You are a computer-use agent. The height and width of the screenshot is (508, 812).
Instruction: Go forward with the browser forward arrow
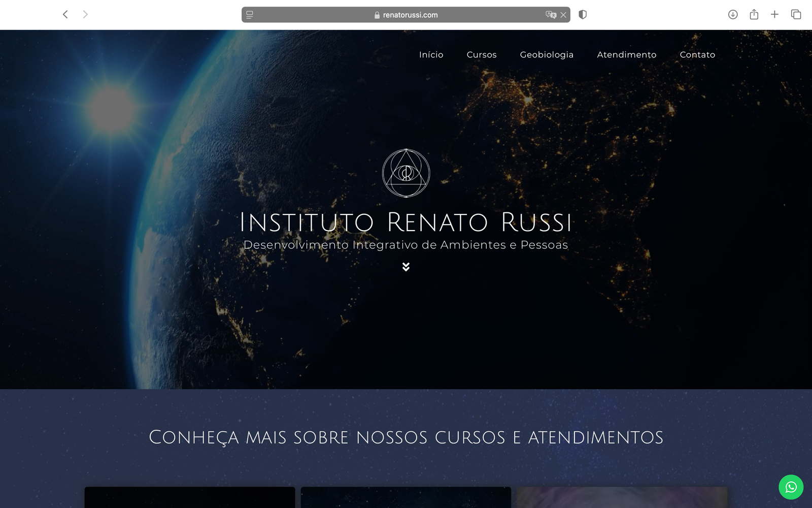85,15
